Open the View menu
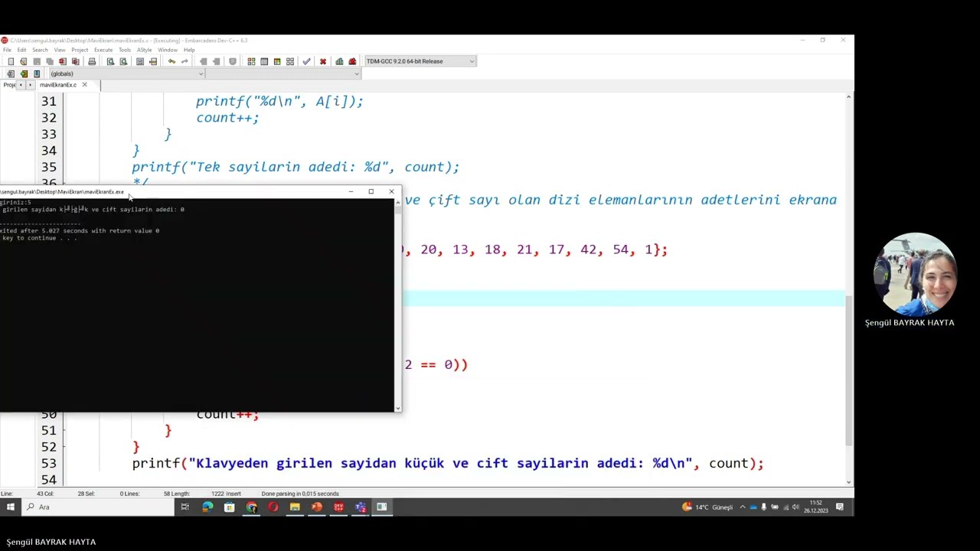 pyautogui.click(x=60, y=50)
